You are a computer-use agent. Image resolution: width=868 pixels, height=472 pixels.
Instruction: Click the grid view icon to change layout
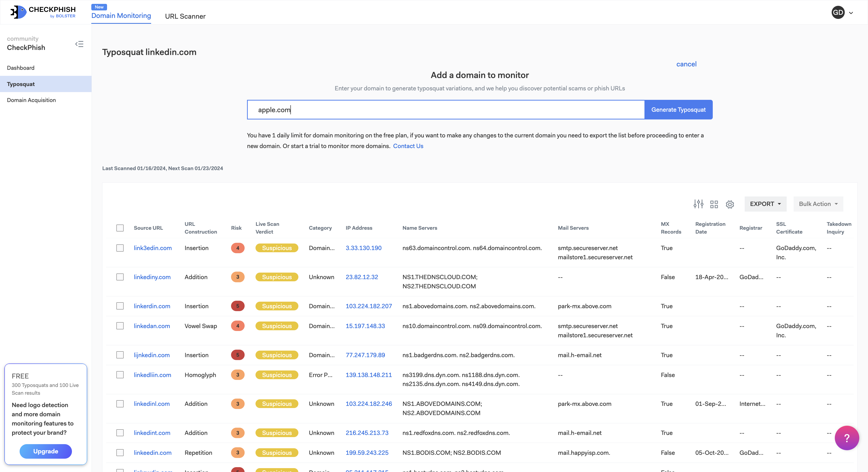click(714, 204)
